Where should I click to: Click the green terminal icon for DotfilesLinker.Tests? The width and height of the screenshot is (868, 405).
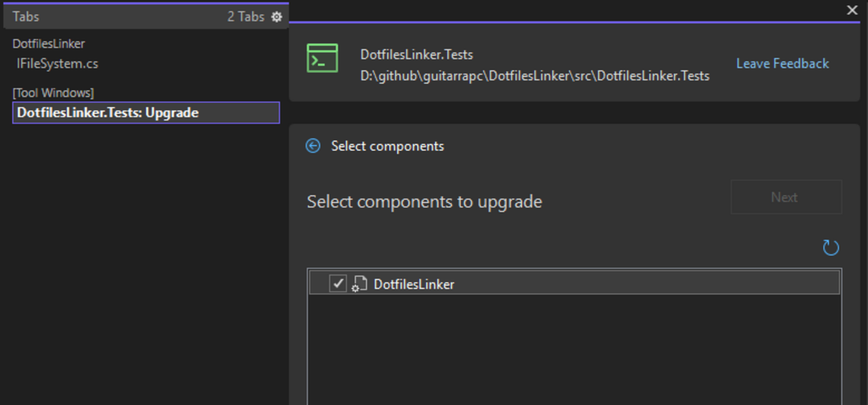(x=322, y=59)
